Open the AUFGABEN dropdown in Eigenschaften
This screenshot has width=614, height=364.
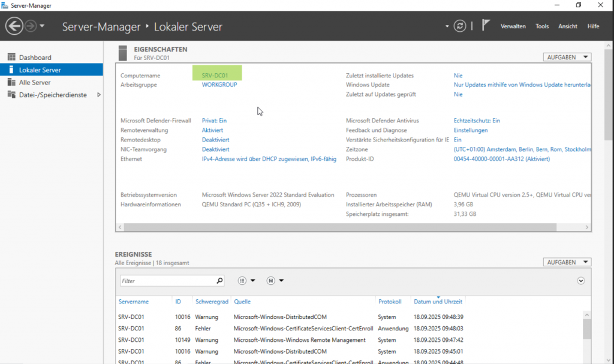click(x=567, y=58)
